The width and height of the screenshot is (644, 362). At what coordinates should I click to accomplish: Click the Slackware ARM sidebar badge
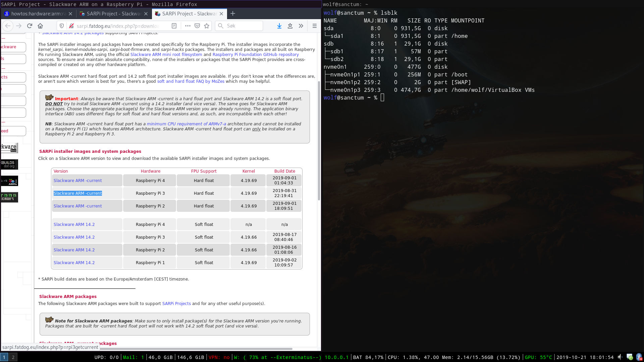[x=9, y=181]
